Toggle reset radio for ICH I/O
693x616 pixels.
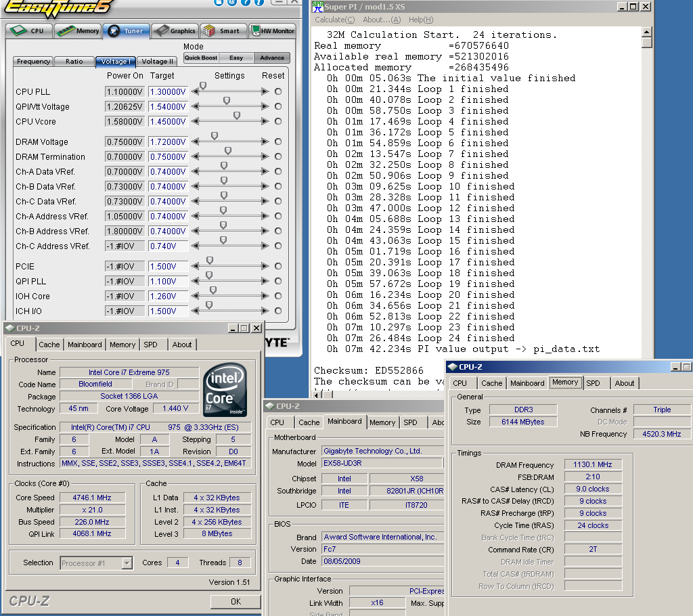click(278, 311)
